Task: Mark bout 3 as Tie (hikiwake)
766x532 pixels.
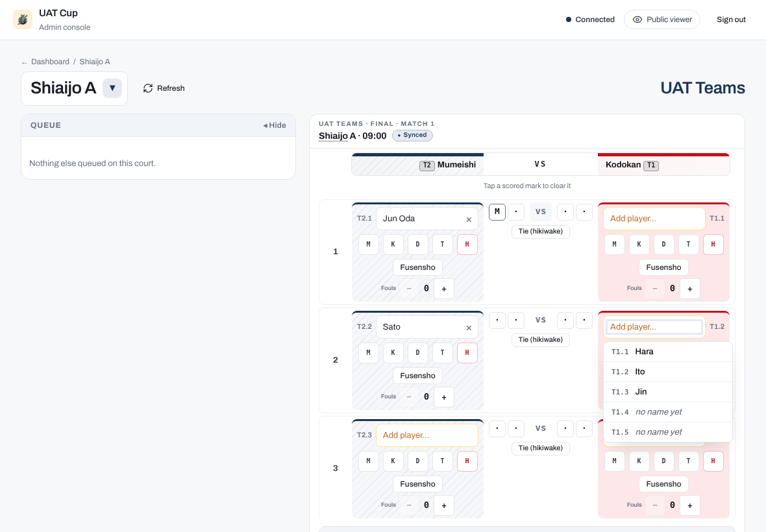Action: click(x=540, y=448)
